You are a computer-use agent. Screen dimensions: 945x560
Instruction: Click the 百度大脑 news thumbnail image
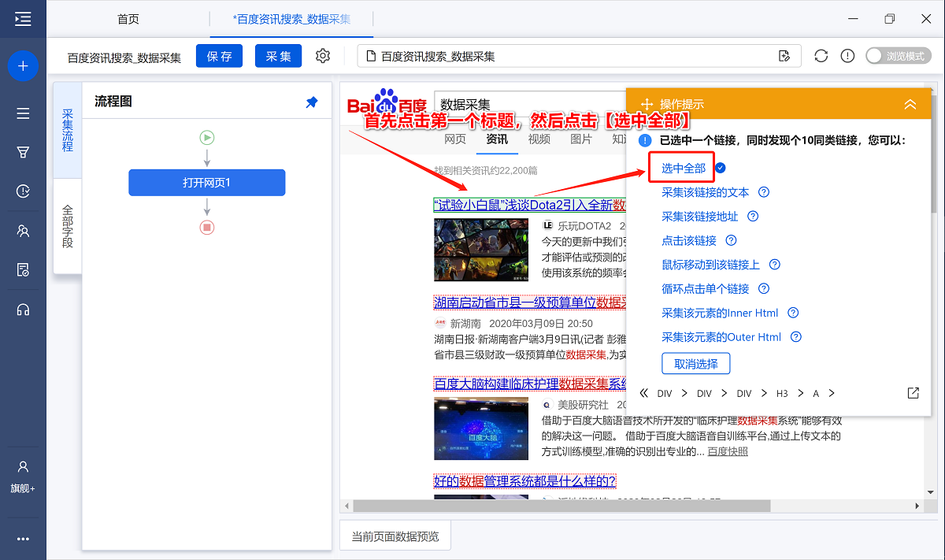pyautogui.click(x=480, y=428)
